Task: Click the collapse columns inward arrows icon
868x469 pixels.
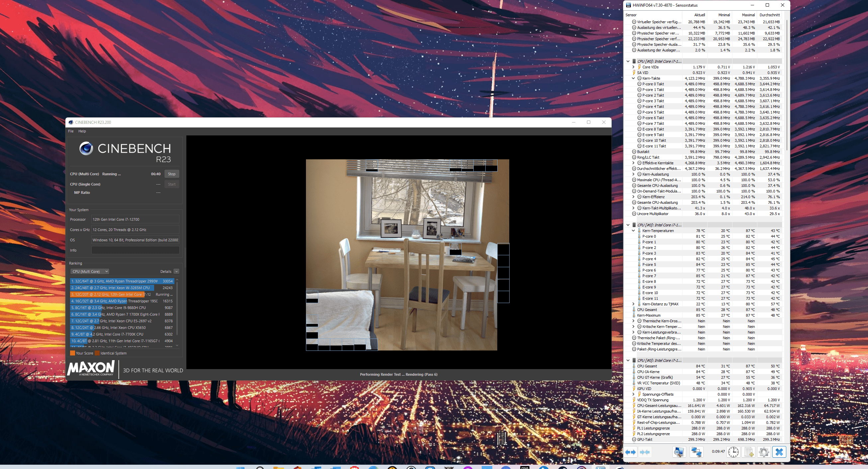Action: click(x=644, y=452)
